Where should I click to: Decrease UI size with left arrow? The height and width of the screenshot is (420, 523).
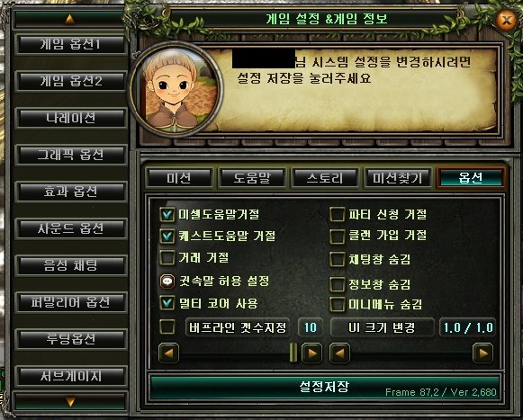[340, 353]
